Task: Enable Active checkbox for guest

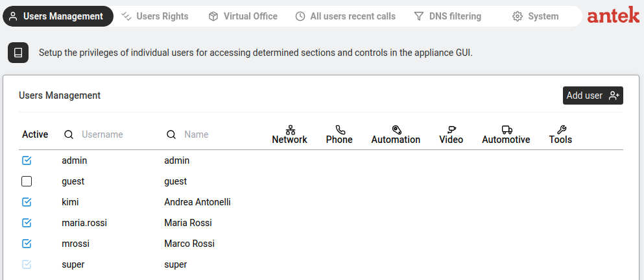Action: tap(27, 181)
